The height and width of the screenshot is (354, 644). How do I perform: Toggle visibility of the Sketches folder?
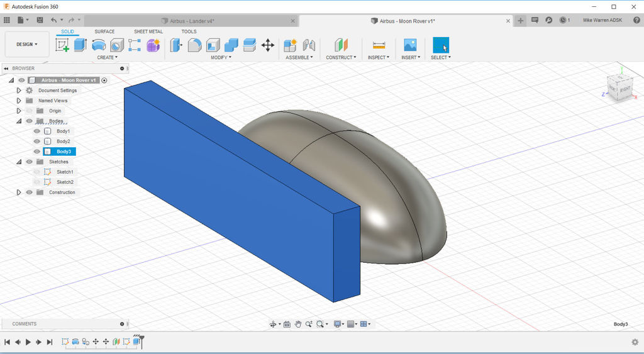click(29, 162)
